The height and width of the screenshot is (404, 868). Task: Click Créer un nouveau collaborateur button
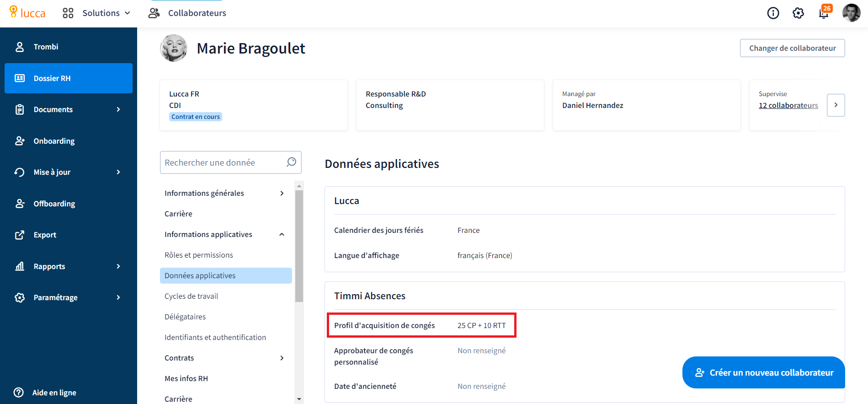point(763,372)
